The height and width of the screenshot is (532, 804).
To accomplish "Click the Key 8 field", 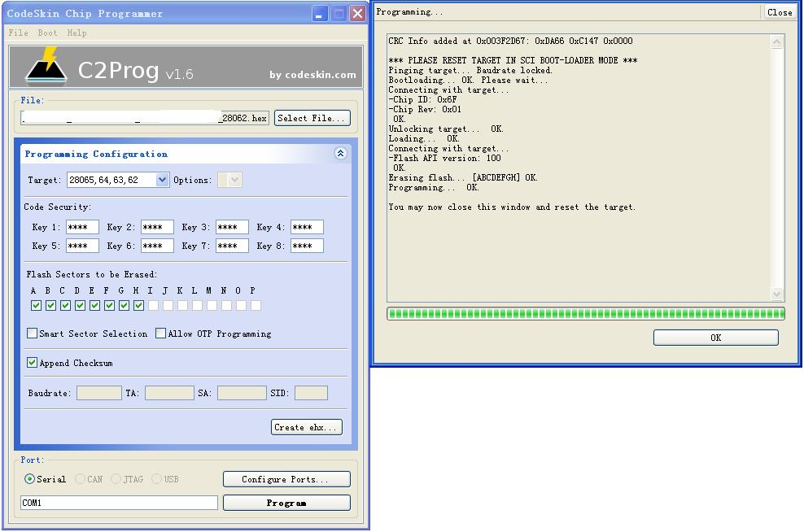I will (x=307, y=246).
